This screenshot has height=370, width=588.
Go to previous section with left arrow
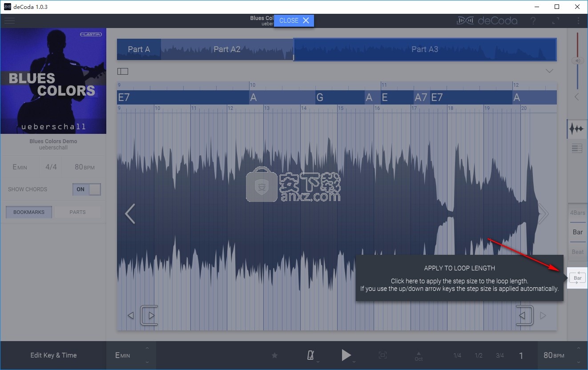[130, 214]
